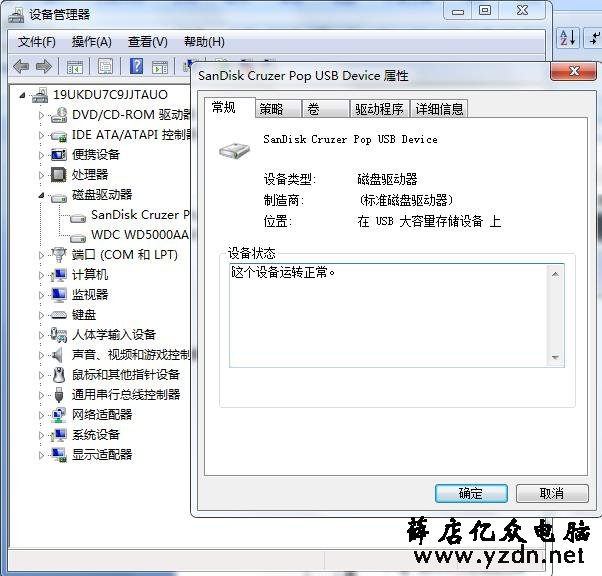
Task: Click the DVD/CD-ROM drive icon
Action: point(59,115)
